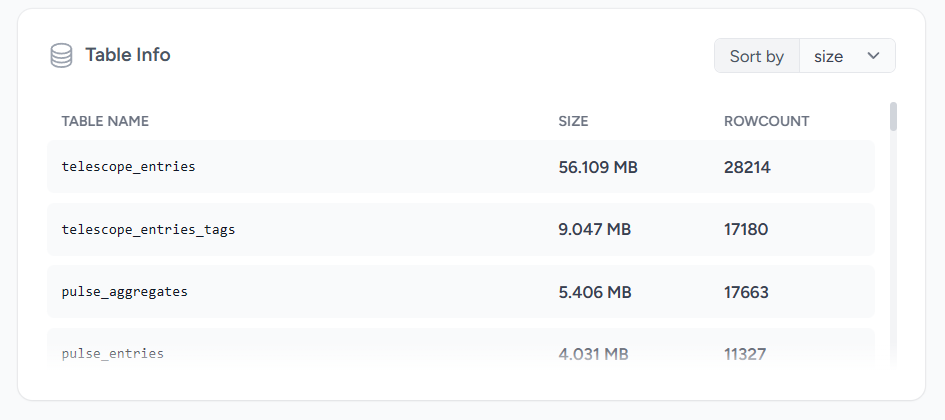Click the 17663 rowcount value
This screenshot has width=945, height=420.
746,292
